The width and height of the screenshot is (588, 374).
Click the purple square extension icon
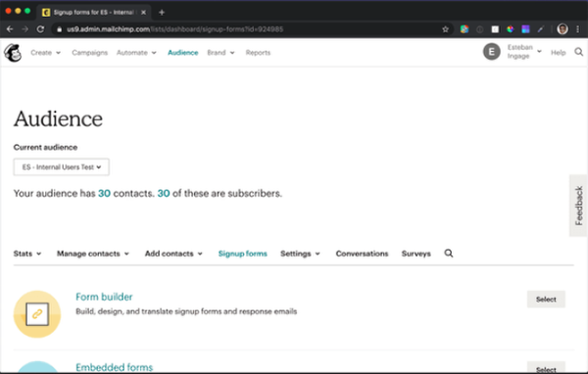pyautogui.click(x=525, y=29)
